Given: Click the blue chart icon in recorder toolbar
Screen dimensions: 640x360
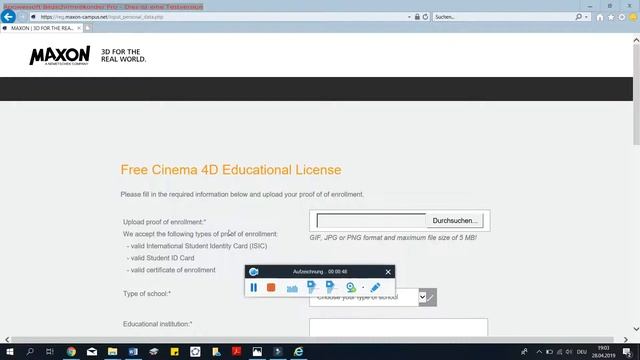Looking at the screenshot, I should pos(292,289).
